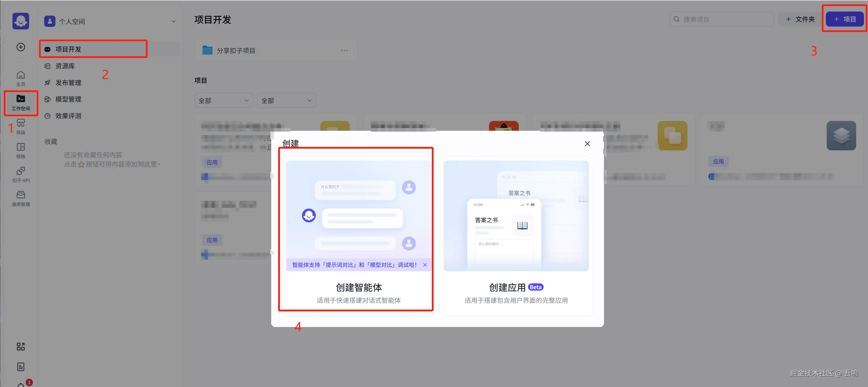
Task: Open the 主页 home icon
Action: coord(21,78)
